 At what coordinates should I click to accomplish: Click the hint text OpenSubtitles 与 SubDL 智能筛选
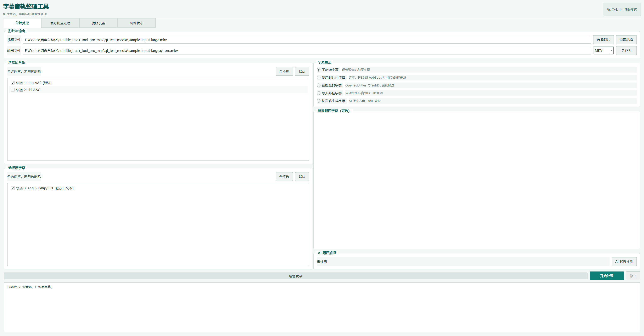(370, 85)
